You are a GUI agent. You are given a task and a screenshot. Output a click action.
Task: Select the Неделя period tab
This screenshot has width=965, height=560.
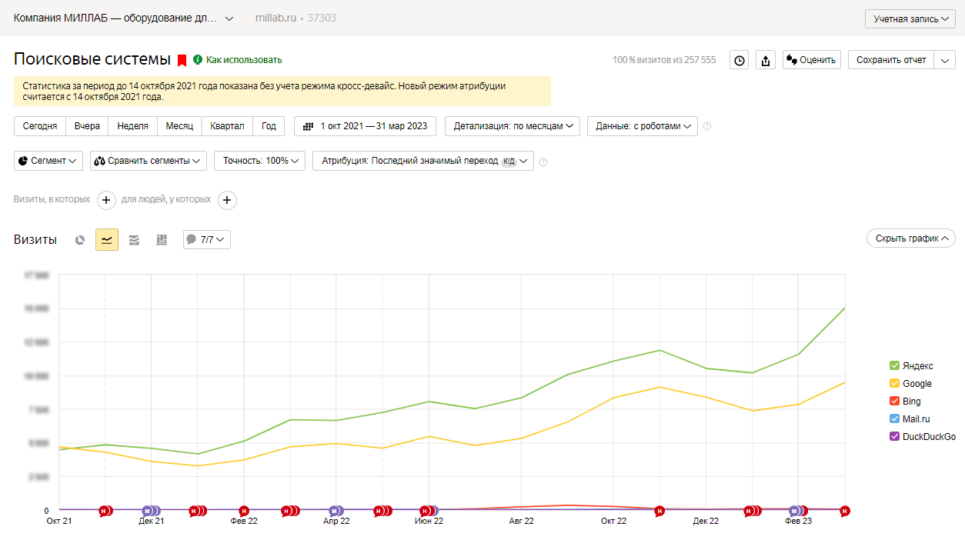pyautogui.click(x=132, y=126)
